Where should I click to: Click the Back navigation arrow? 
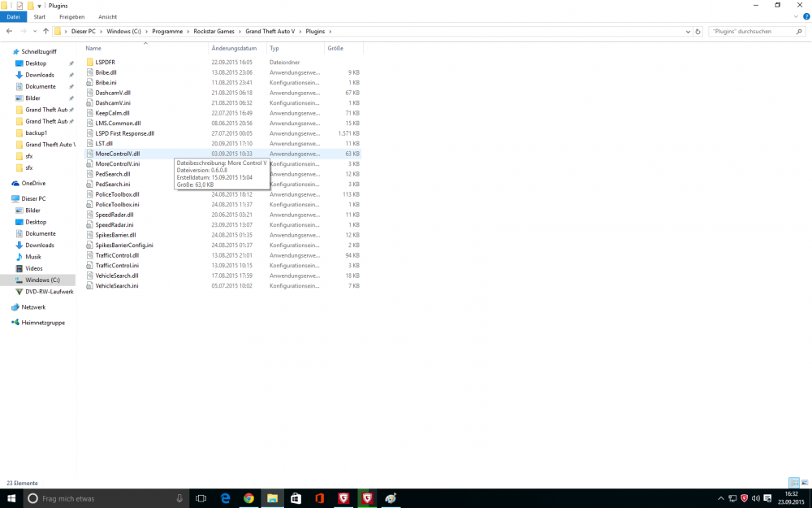9,32
